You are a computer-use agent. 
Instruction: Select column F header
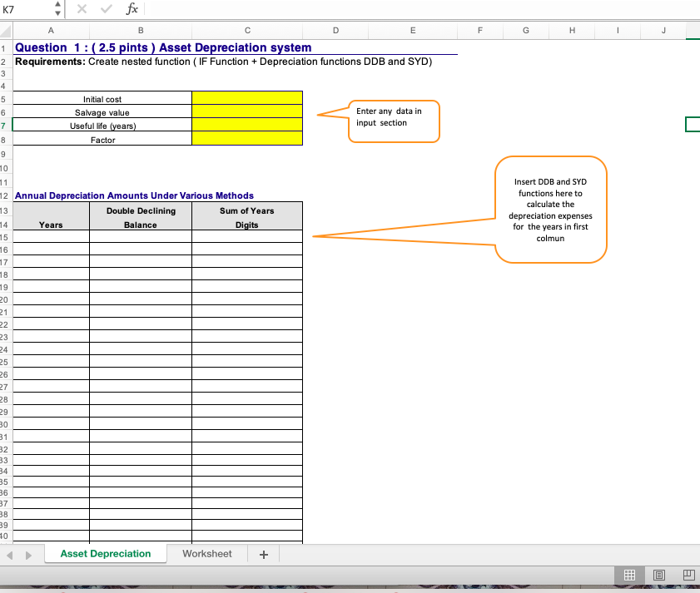pos(480,30)
